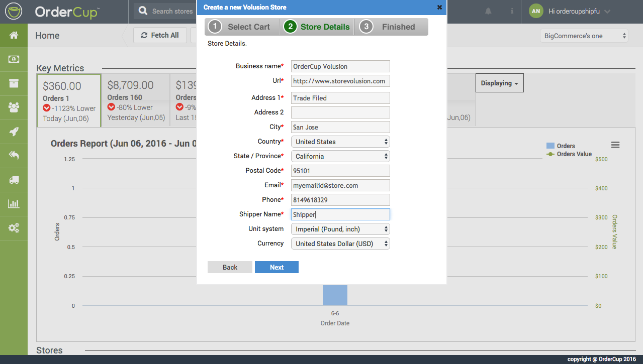
Task: Click the red down arrow beside -1123% Lower
Action: (x=46, y=108)
